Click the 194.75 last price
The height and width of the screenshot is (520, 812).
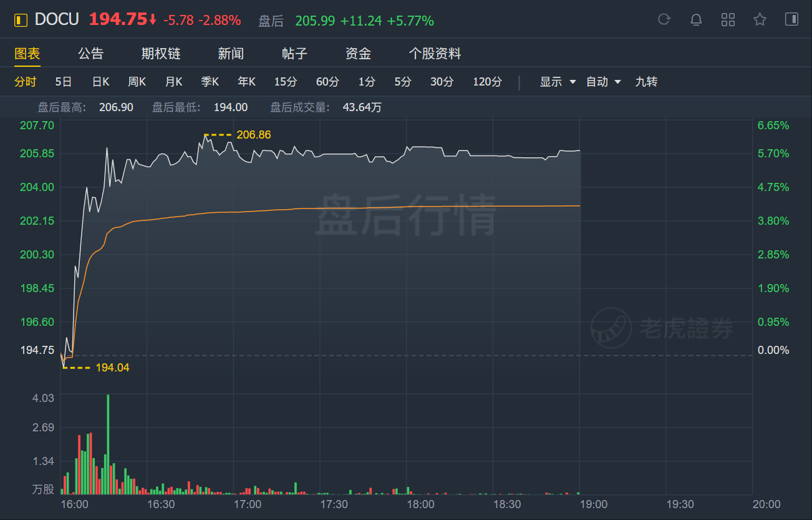pyautogui.click(x=118, y=19)
